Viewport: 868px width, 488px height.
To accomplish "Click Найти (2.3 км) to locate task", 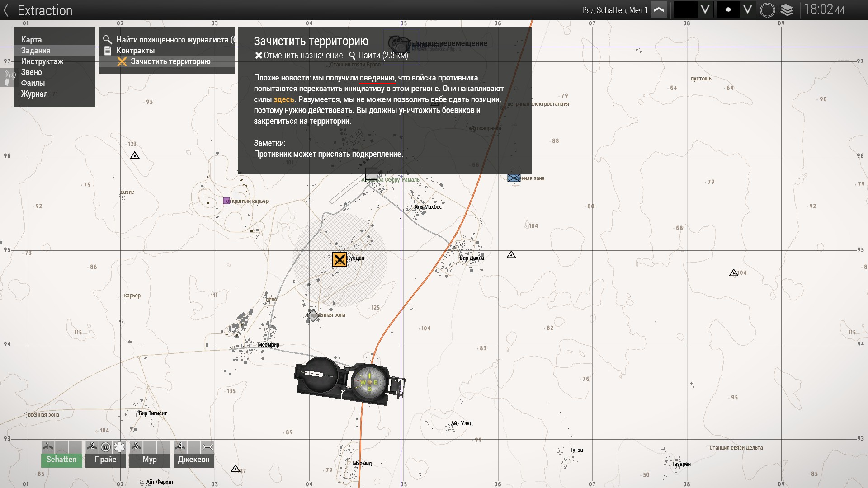I will point(378,56).
